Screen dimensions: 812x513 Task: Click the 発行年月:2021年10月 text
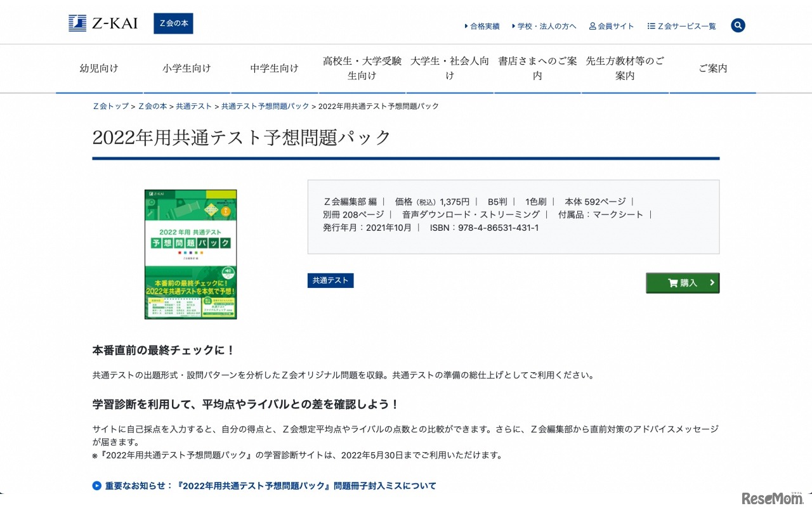(x=367, y=228)
